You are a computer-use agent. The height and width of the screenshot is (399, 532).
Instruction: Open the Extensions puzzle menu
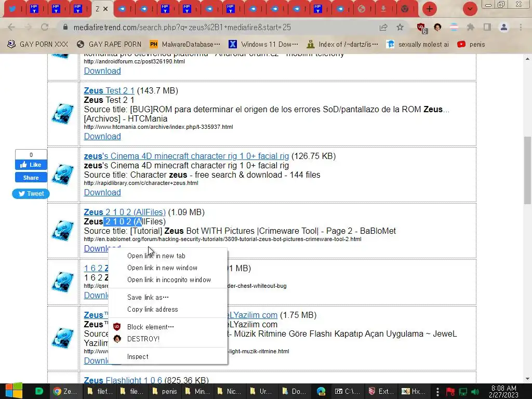[x=471, y=27]
